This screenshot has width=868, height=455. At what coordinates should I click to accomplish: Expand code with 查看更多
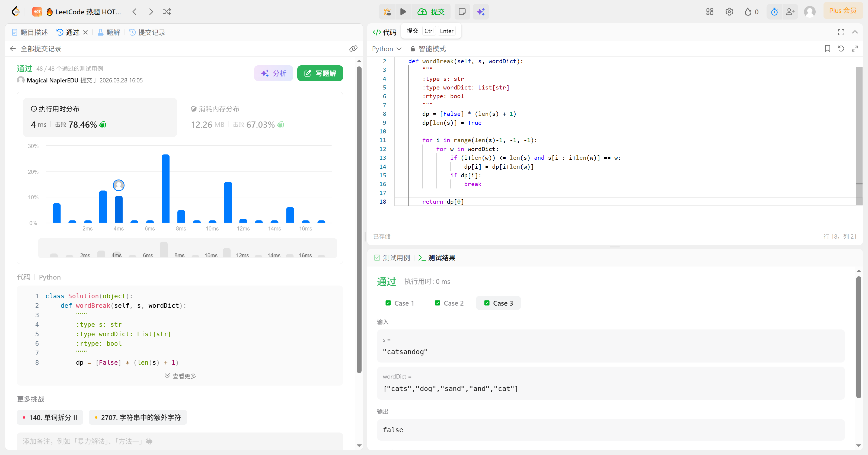click(180, 376)
